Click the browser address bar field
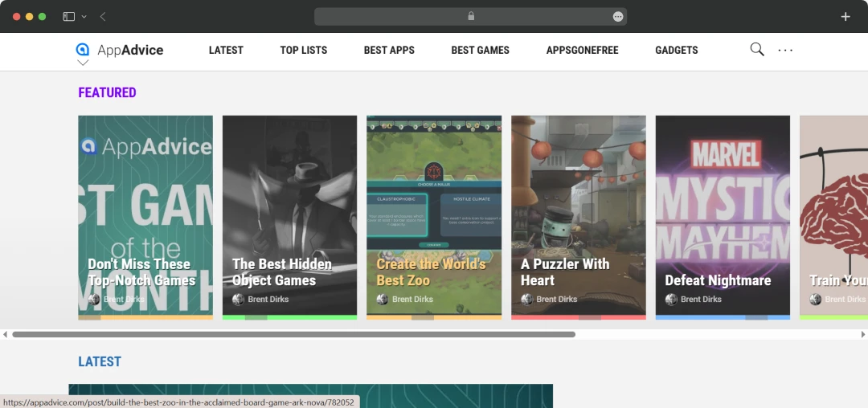This screenshot has width=868, height=408. tap(470, 17)
